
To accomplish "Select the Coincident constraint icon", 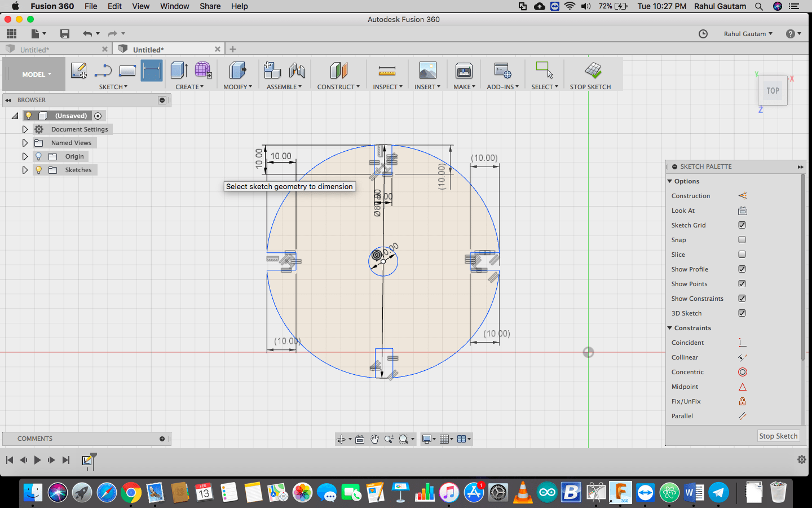I will (743, 343).
